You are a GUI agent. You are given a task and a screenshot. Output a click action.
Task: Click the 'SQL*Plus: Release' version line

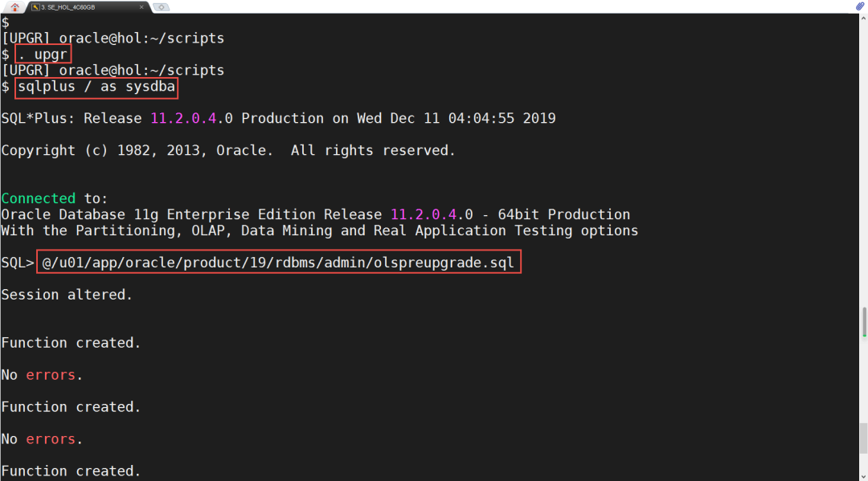278,118
